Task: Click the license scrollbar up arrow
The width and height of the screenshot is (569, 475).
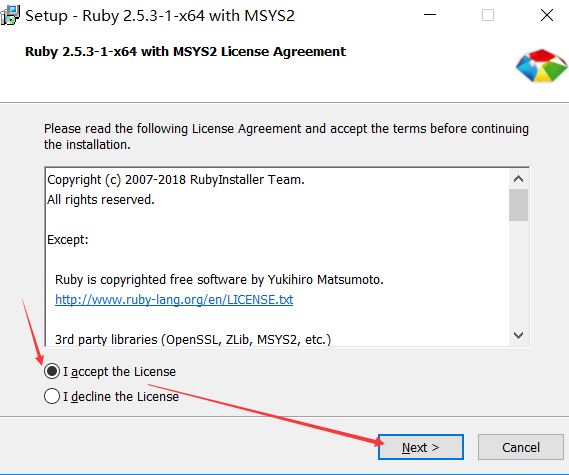Action: [518, 179]
